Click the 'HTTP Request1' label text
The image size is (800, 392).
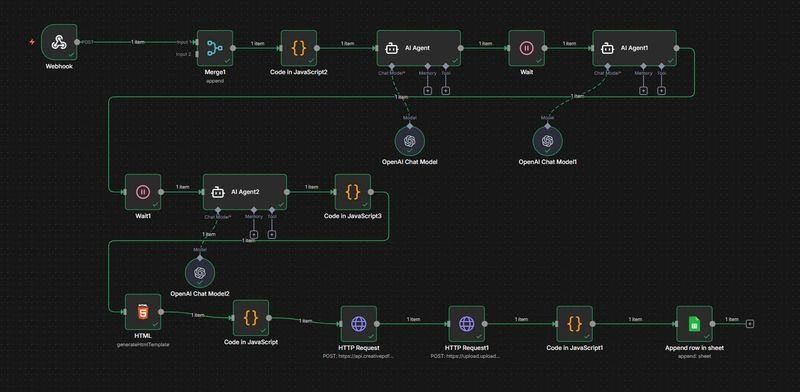pos(466,348)
